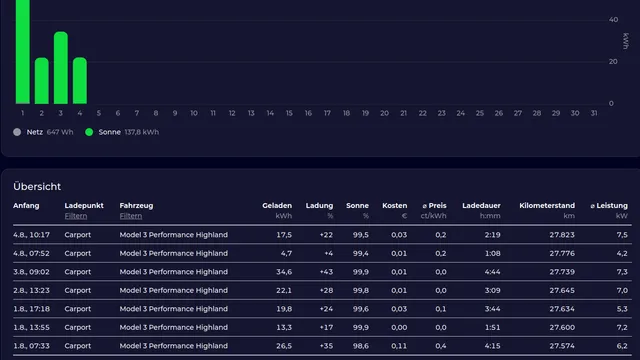Open the session row 4.8., 10:17
Viewport: 640px width, 360px height.
(322, 235)
